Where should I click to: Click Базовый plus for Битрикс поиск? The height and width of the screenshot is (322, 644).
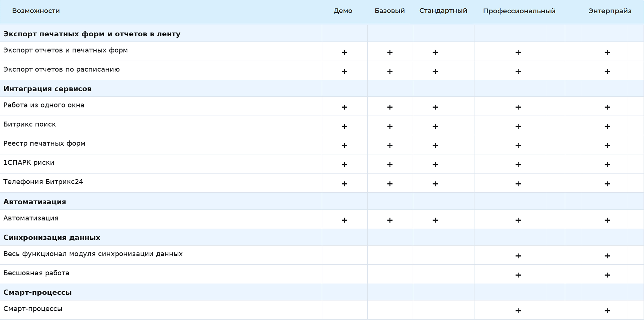click(390, 126)
